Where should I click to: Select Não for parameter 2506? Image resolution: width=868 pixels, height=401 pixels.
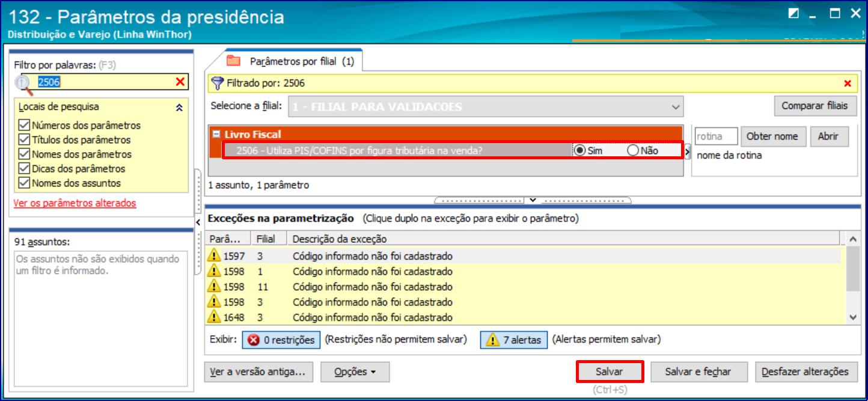point(632,151)
